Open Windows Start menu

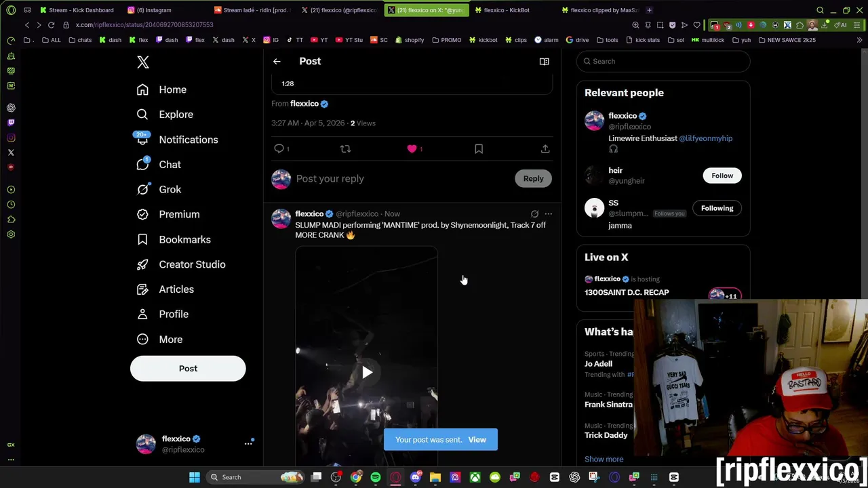tap(195, 477)
